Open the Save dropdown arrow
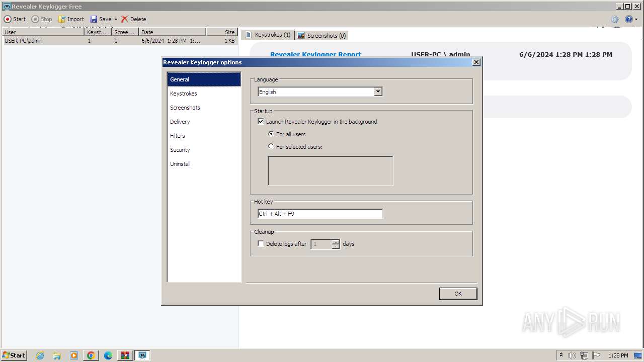The width and height of the screenshot is (644, 362). click(x=116, y=19)
